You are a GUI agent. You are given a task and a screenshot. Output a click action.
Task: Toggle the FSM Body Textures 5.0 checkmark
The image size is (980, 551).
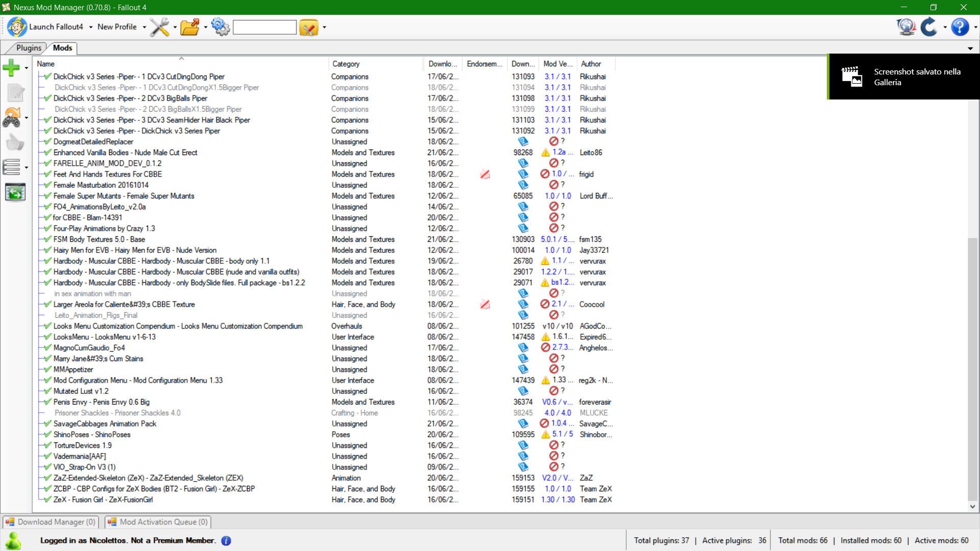[x=48, y=239]
